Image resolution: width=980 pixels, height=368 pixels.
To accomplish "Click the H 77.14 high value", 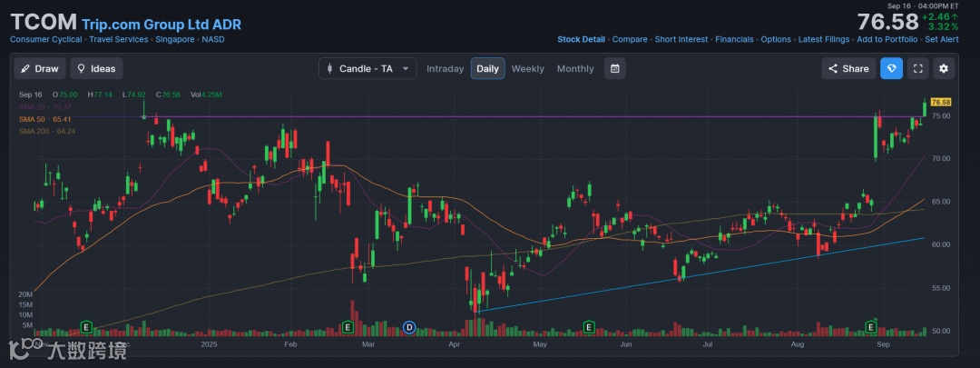I will tap(100, 94).
